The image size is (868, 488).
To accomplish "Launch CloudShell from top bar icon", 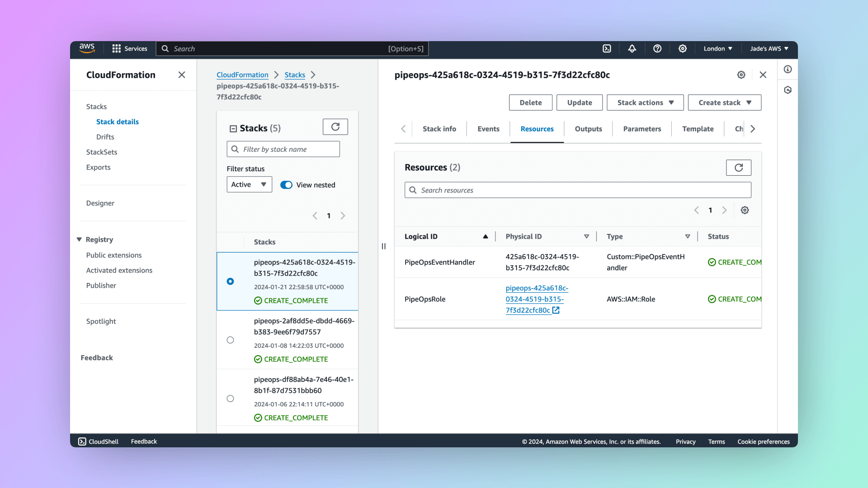I will click(607, 48).
